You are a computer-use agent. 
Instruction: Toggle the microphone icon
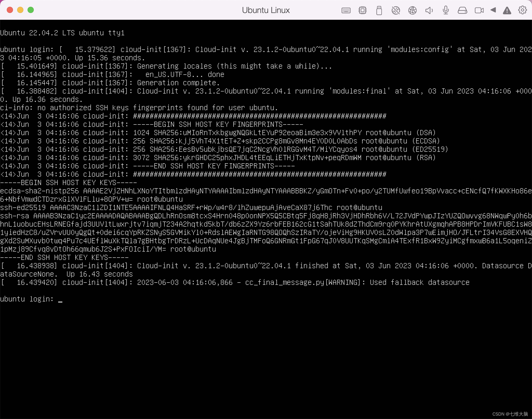coord(445,10)
